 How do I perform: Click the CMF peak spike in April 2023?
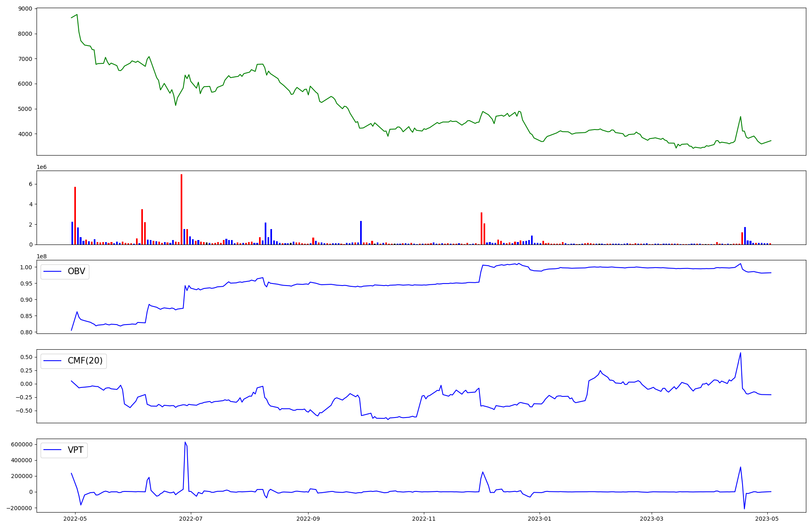tap(741, 353)
